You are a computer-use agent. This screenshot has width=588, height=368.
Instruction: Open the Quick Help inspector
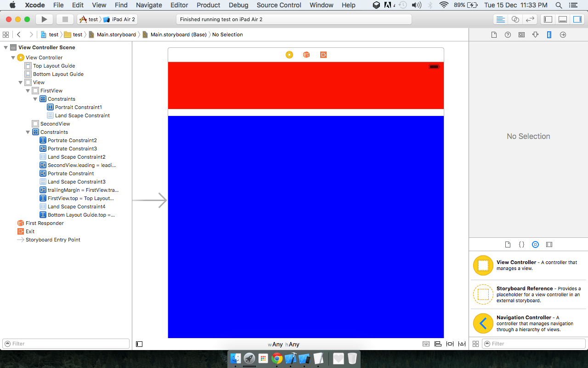click(508, 35)
